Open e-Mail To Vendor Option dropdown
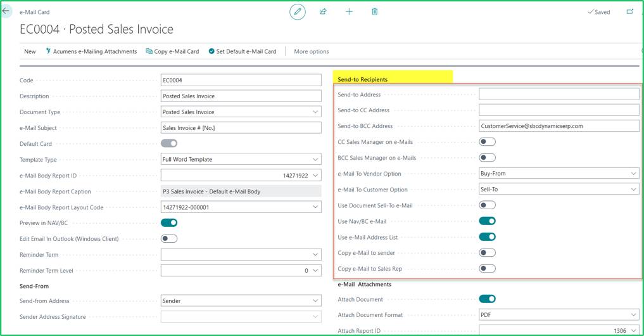 pyautogui.click(x=633, y=173)
